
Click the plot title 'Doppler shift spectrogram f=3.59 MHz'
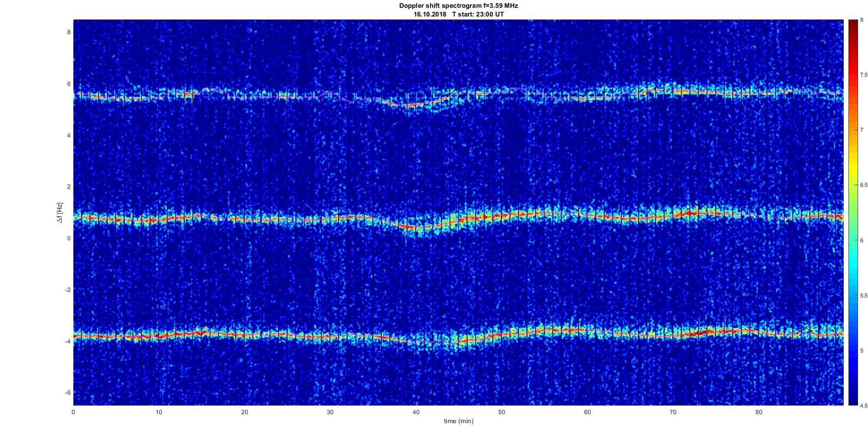[x=458, y=6]
